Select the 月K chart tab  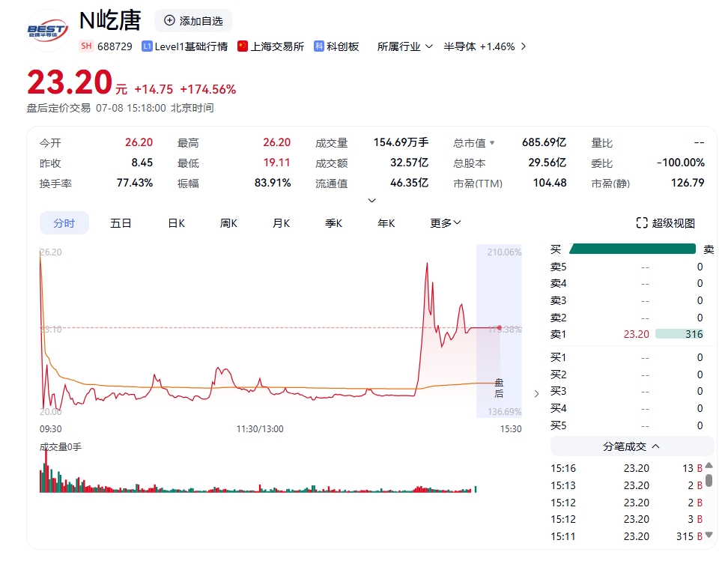pyautogui.click(x=281, y=223)
